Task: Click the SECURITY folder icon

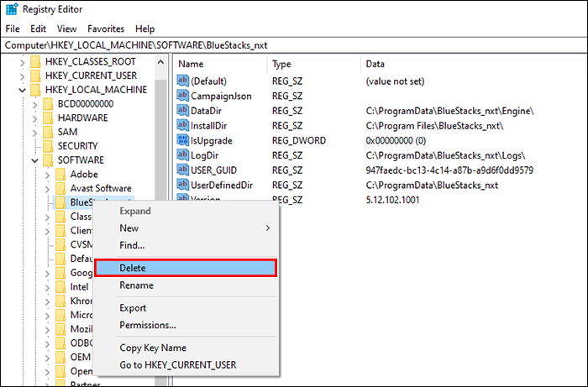Action: click(48, 146)
